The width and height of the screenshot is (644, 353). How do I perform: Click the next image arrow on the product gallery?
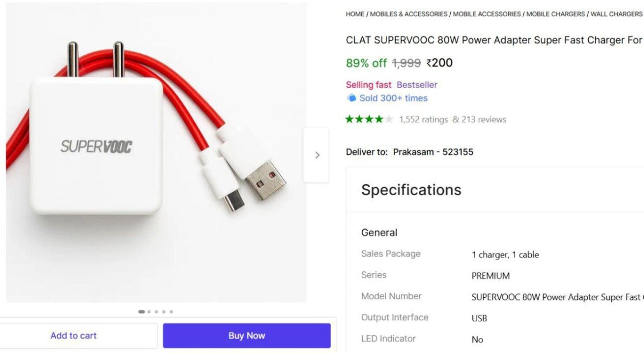pyautogui.click(x=317, y=155)
